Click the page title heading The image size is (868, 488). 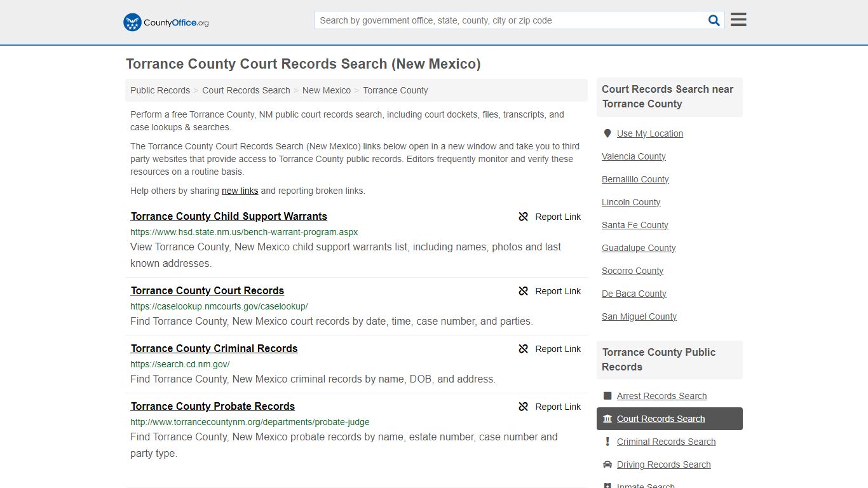(x=303, y=64)
